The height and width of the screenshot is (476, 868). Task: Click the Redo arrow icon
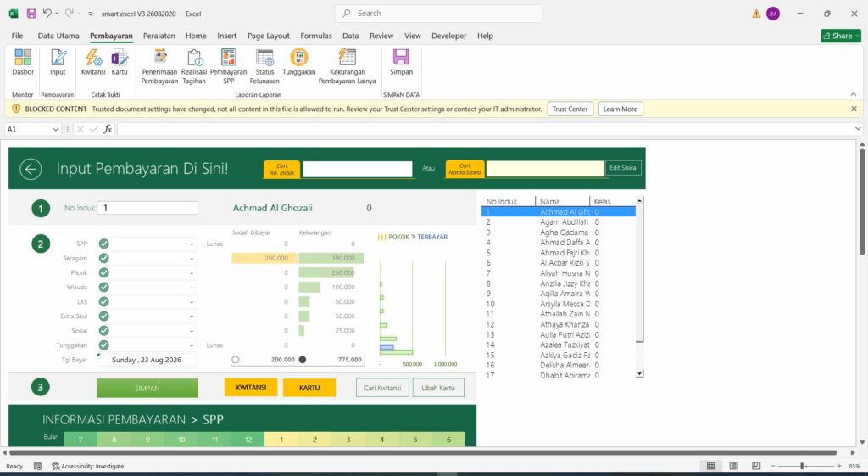point(70,14)
